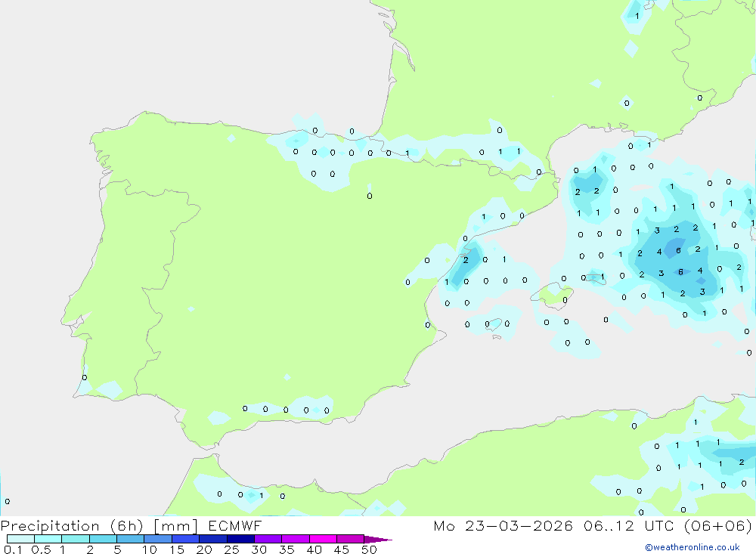Select the 15–20 mm legend swatch
Screen dimensions: 756x554
click(x=186, y=539)
